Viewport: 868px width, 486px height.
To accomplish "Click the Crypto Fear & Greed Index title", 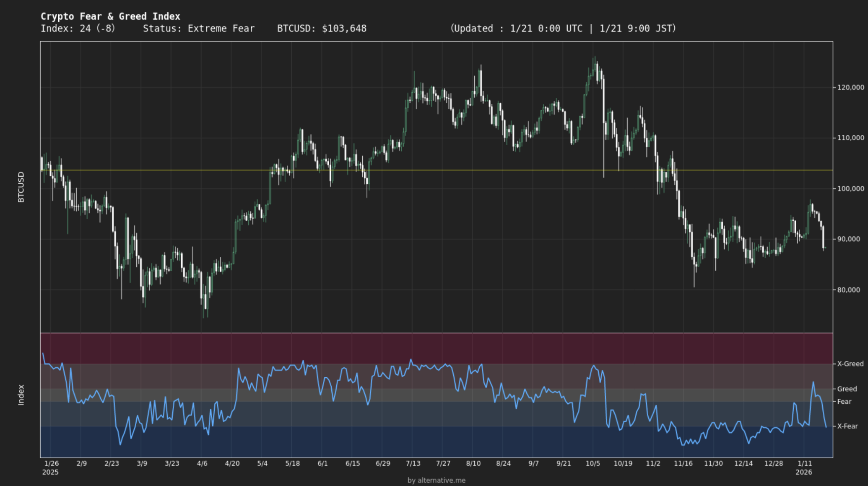I will point(110,16).
